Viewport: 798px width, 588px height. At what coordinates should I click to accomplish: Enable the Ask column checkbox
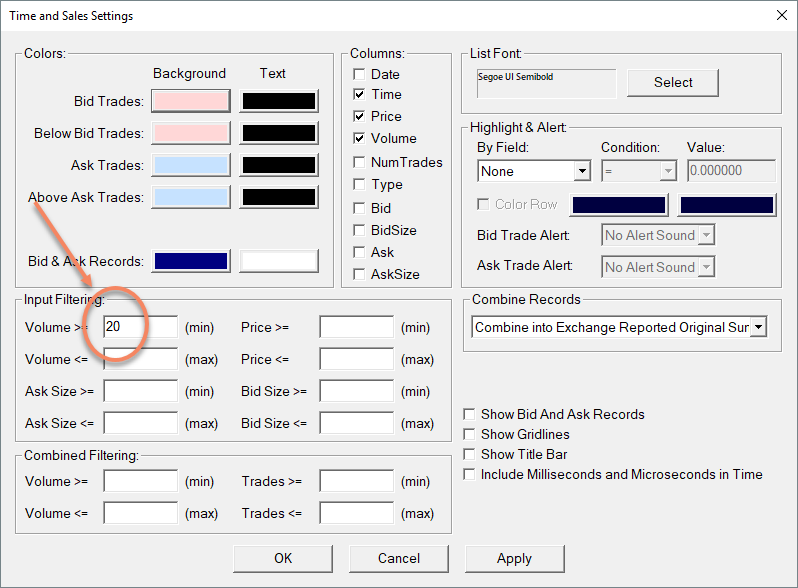pos(359,252)
